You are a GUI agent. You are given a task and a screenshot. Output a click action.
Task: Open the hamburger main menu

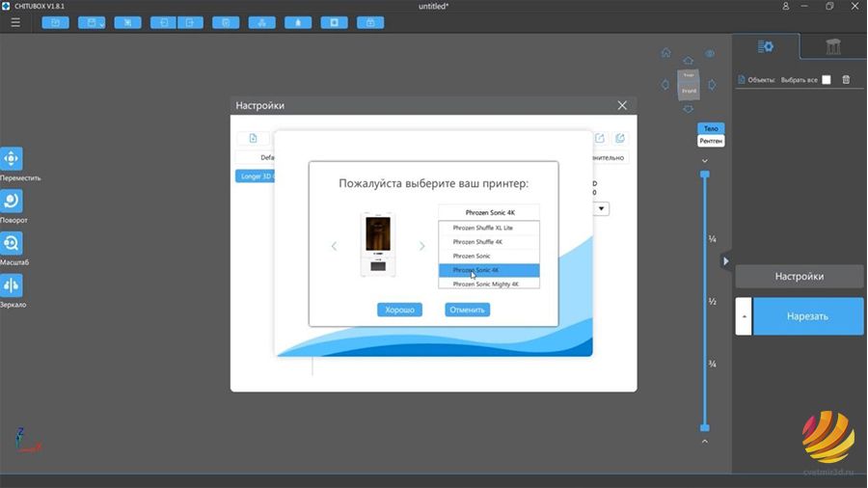(15, 23)
